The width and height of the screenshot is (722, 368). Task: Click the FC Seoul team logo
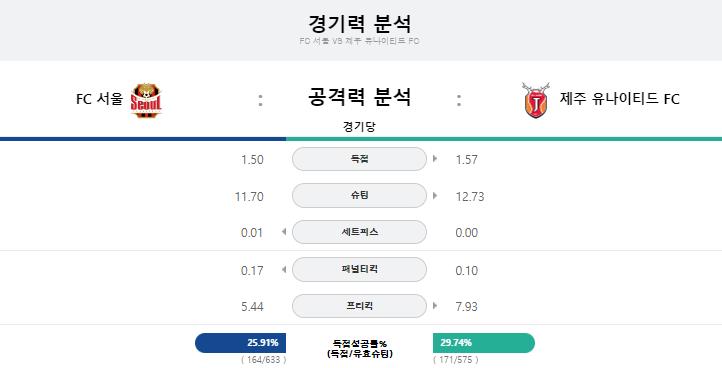146,100
